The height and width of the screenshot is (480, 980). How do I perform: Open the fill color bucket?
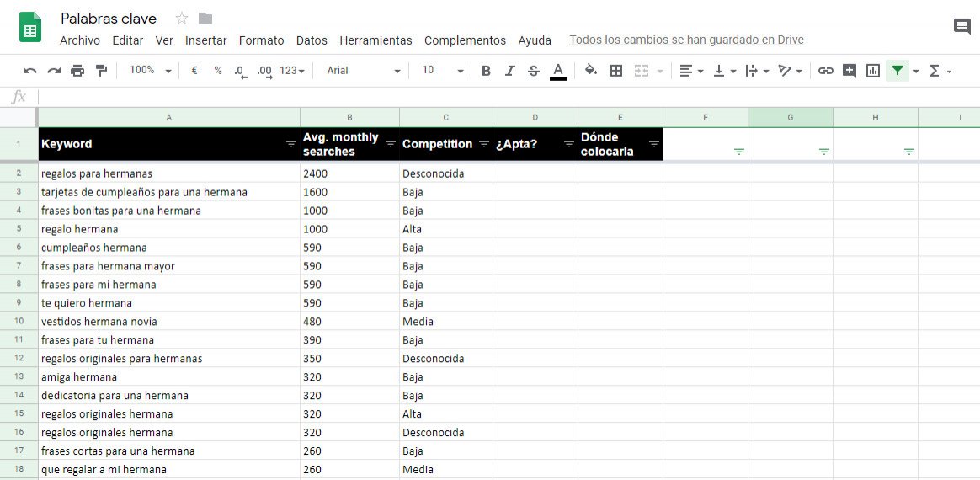click(x=591, y=70)
